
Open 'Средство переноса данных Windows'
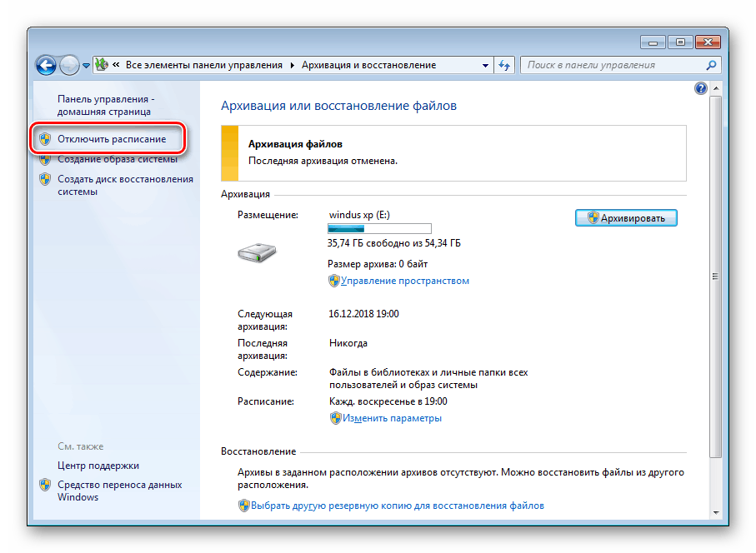(x=119, y=491)
